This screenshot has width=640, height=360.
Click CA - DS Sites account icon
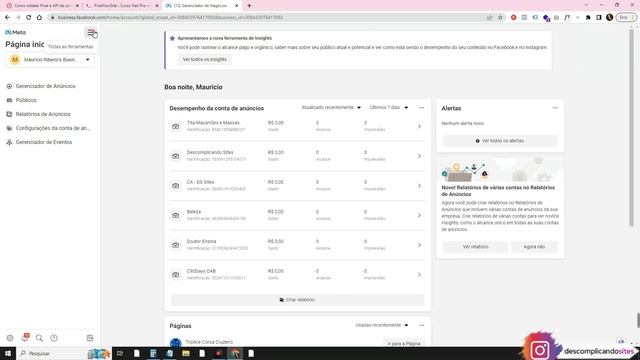point(176,186)
